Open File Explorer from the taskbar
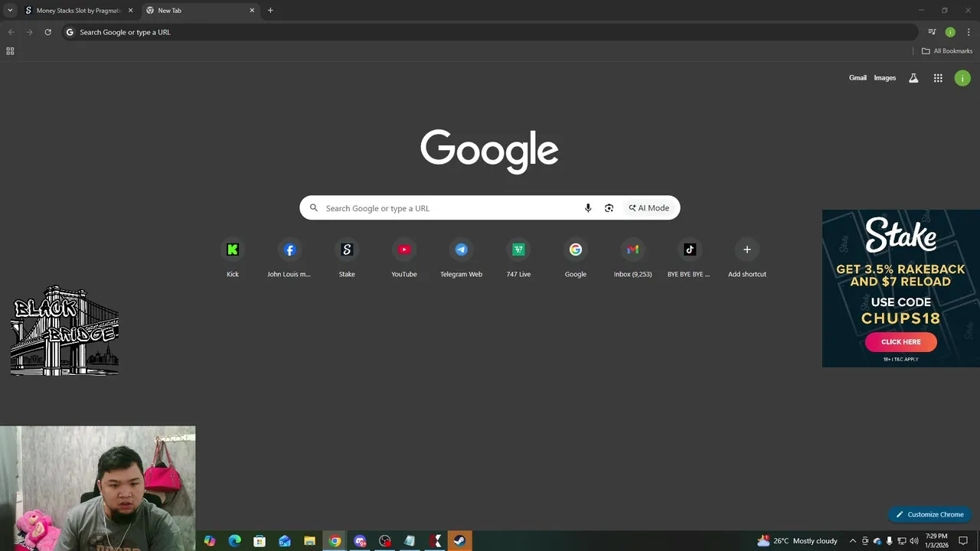Screen dimensions: 980x551 pos(309,541)
